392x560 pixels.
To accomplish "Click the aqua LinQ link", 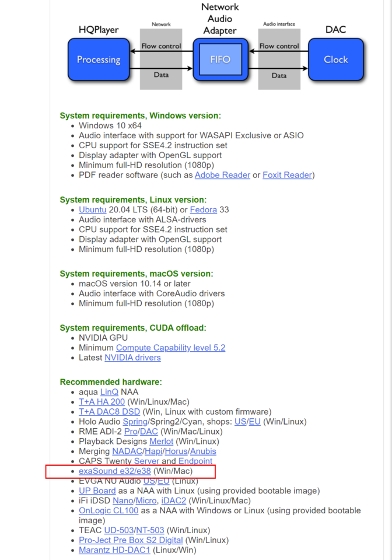I will (x=109, y=392).
